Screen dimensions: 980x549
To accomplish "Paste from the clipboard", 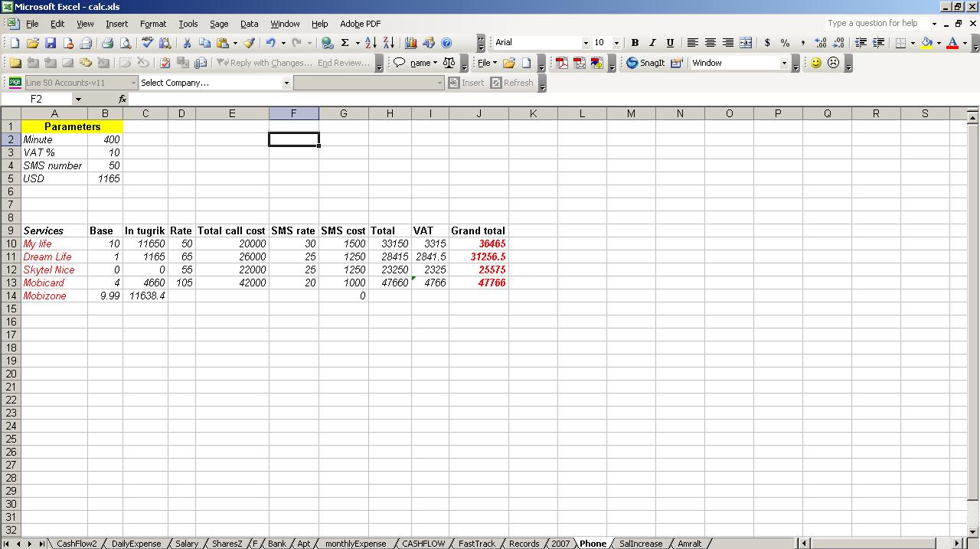I will [x=222, y=43].
